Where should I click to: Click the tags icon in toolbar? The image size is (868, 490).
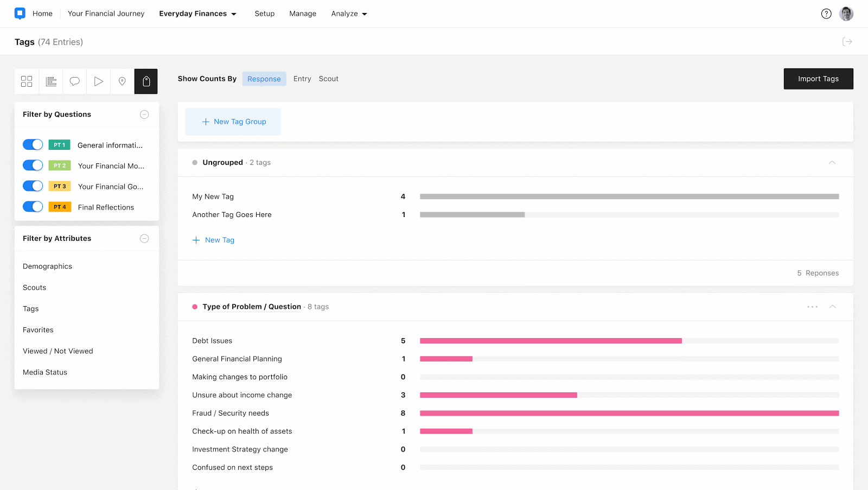(x=146, y=81)
